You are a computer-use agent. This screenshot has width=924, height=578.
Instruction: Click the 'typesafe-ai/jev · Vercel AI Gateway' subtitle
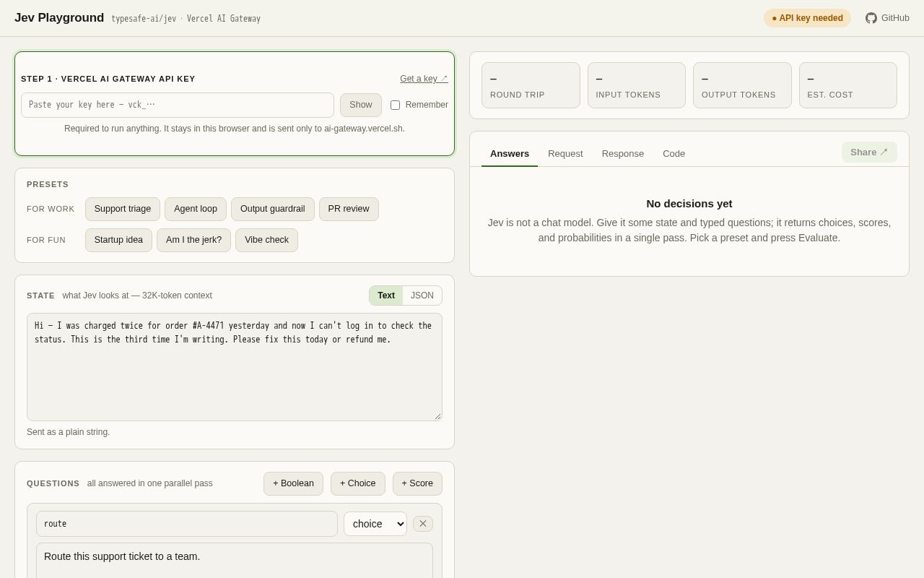click(186, 19)
